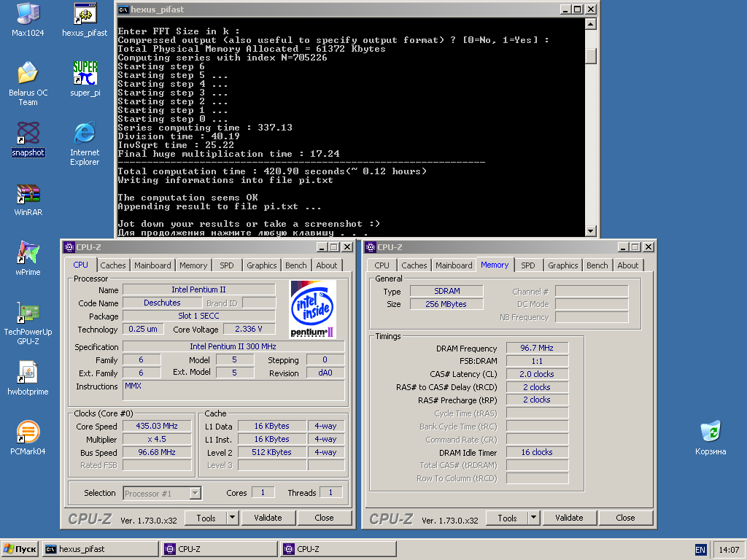Click the 14:07 taskbar clock
The height and width of the screenshot is (560, 747).
729,550
